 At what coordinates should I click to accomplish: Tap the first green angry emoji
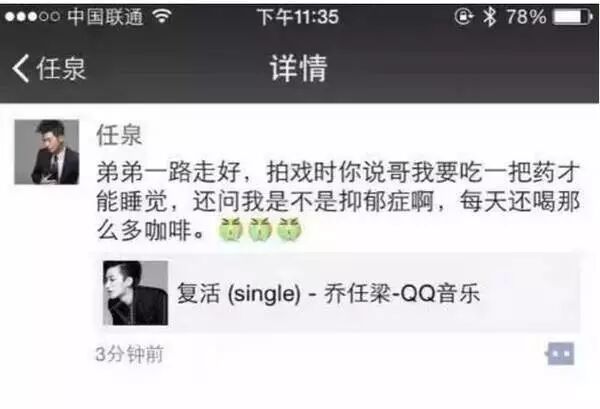click(230, 230)
